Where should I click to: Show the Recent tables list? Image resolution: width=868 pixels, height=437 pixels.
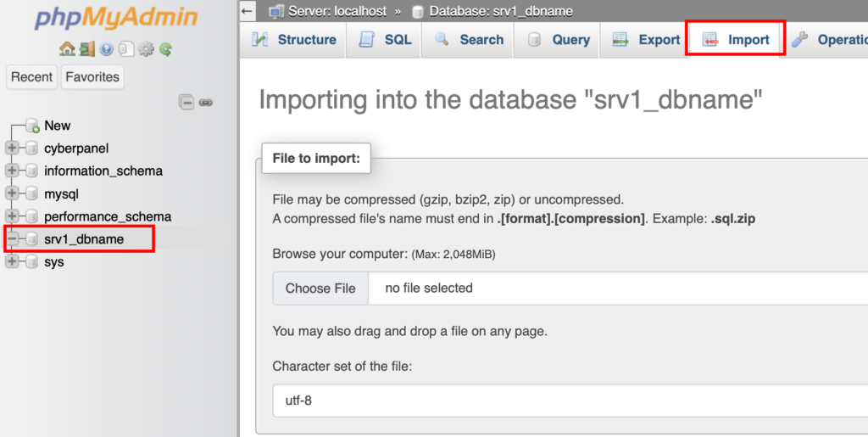(x=31, y=77)
